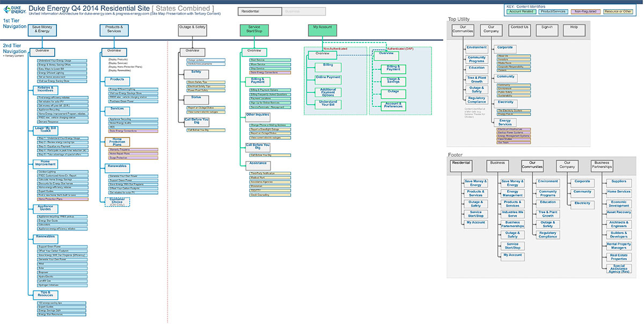Screen dimensions: 644x324
Task: Select the Backup Power Systems item
Action: 514,133
